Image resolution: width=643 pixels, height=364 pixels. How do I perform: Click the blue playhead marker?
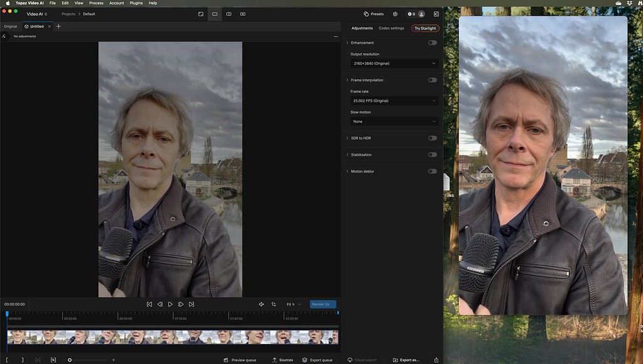pos(7,314)
